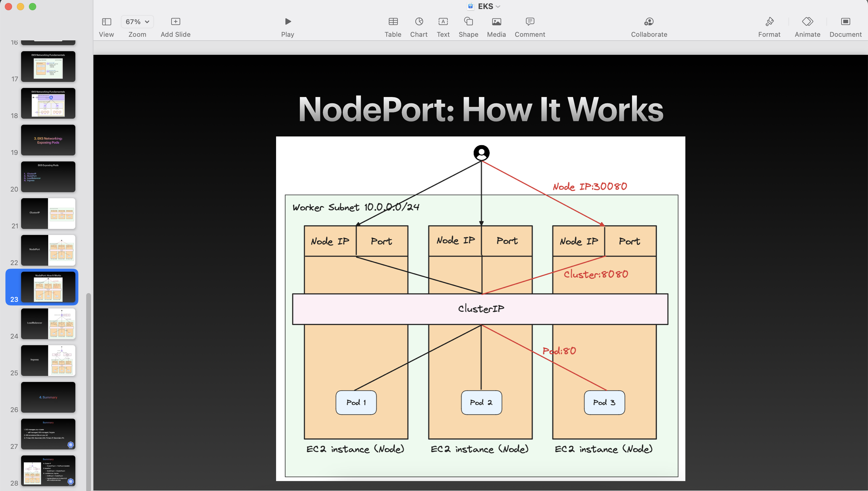Click the Collaborate icon

[649, 22]
